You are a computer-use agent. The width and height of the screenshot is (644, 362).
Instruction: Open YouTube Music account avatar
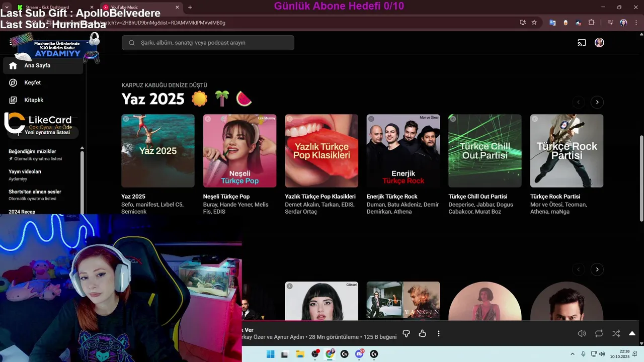pos(599,43)
